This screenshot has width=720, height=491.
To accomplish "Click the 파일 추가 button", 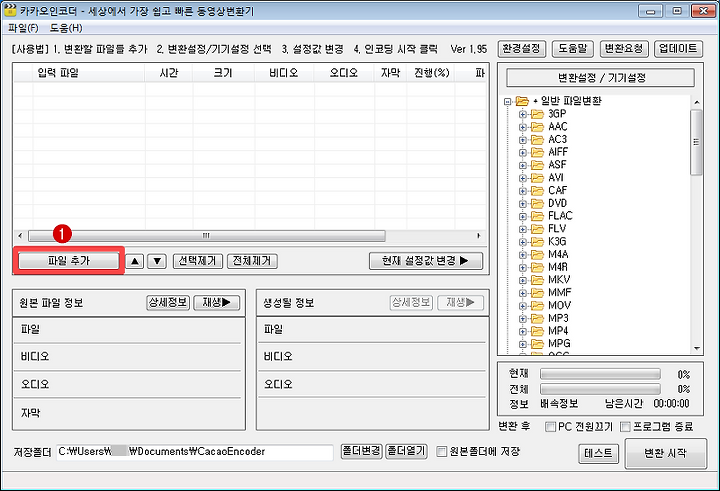I will coord(69,261).
